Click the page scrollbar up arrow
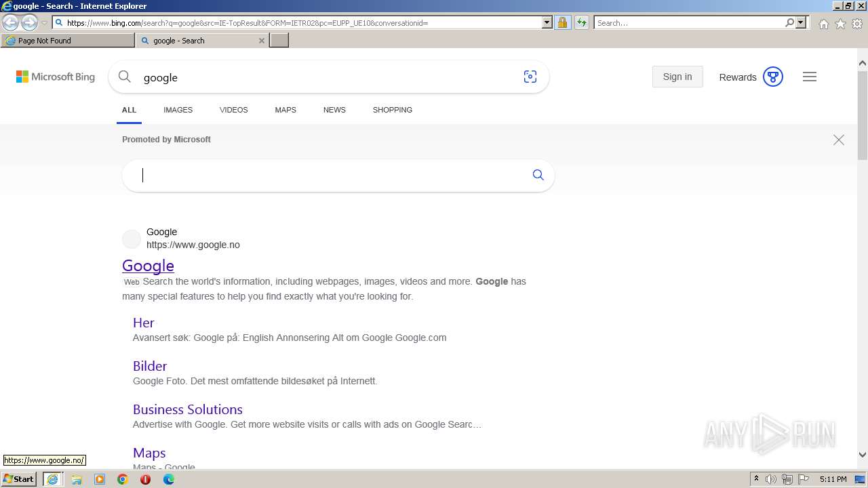This screenshot has width=868, height=488. pyautogui.click(x=862, y=63)
